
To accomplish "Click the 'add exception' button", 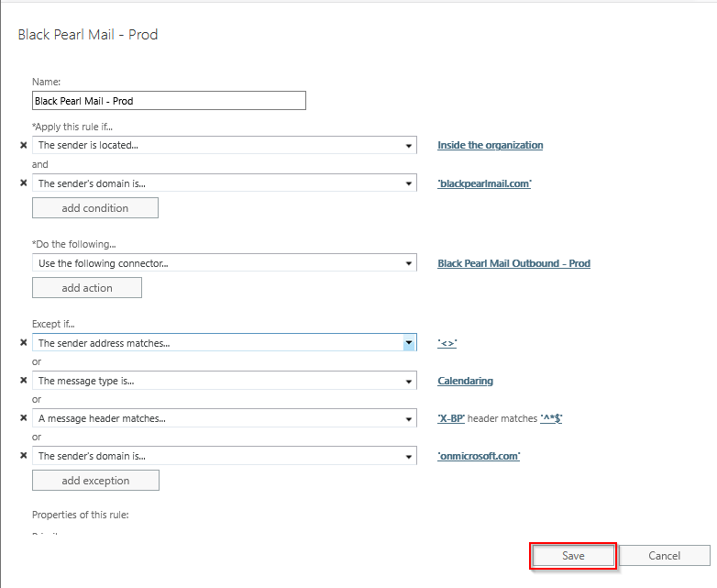I will (x=94, y=481).
